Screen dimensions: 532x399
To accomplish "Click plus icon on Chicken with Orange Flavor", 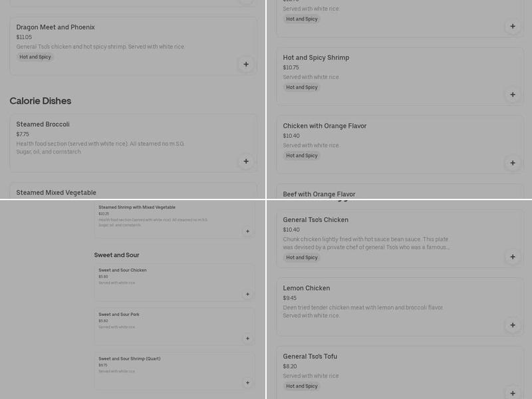I will (x=513, y=163).
